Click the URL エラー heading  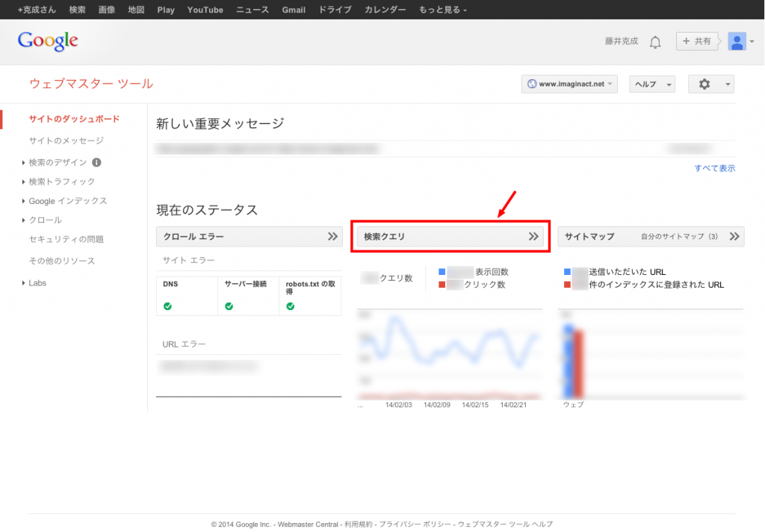184,344
